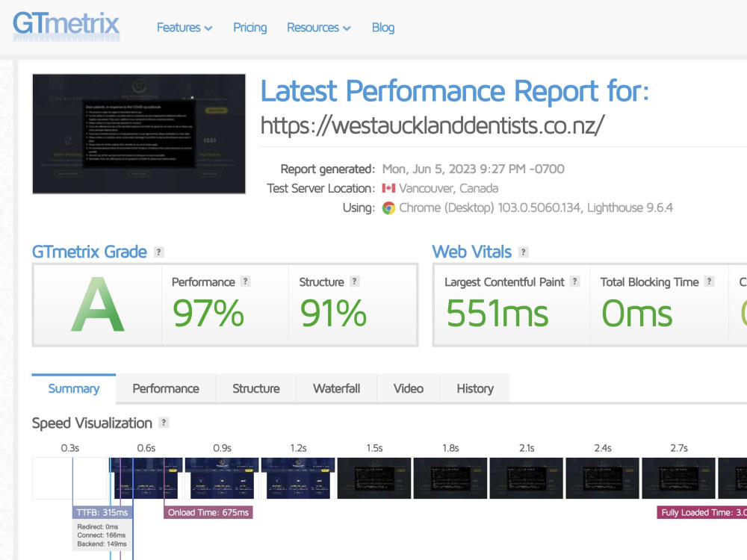Open the Waterfall tab
Image resolution: width=747 pixels, height=560 pixels.
(336, 388)
